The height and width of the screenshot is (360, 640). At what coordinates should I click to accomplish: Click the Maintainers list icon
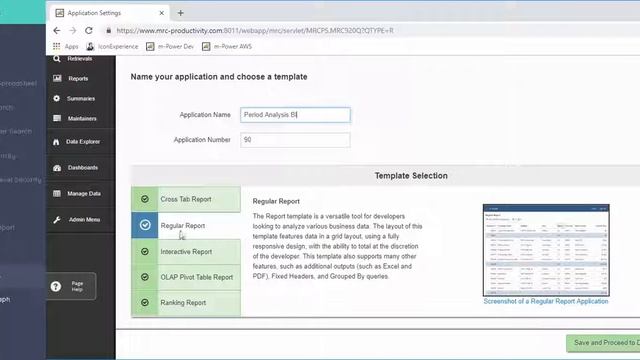(x=57, y=118)
